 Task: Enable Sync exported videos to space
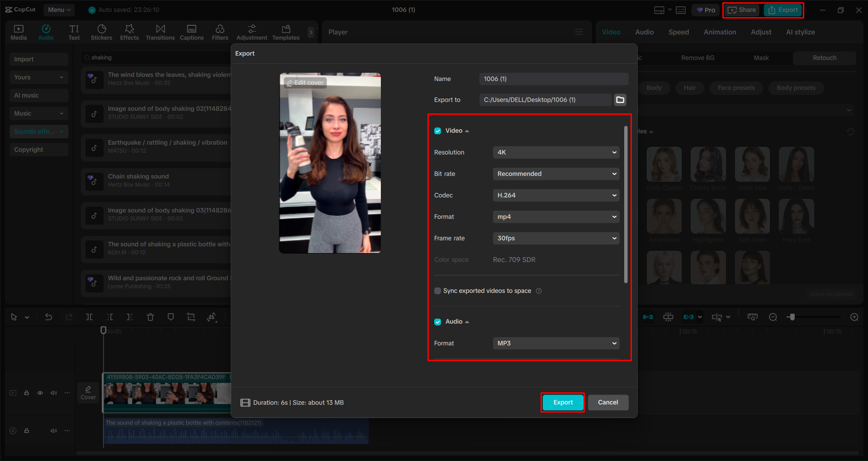tap(437, 291)
